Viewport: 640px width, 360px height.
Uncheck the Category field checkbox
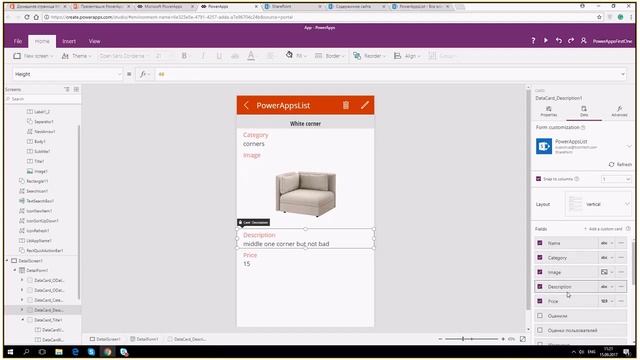(540, 258)
